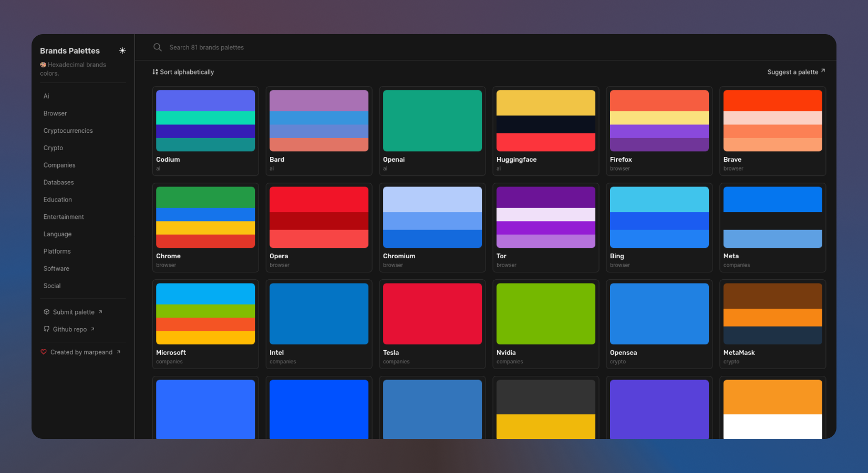Toggle light mode with the sun icon
The image size is (868, 473).
[x=122, y=50]
